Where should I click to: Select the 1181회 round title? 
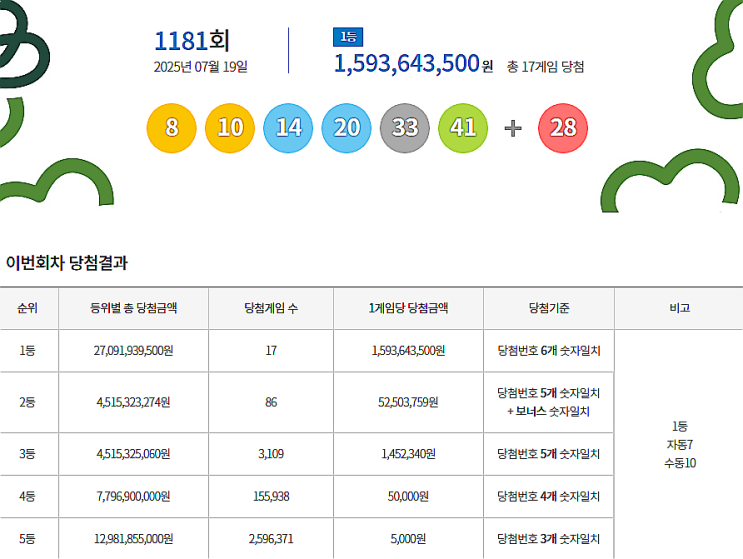click(192, 41)
